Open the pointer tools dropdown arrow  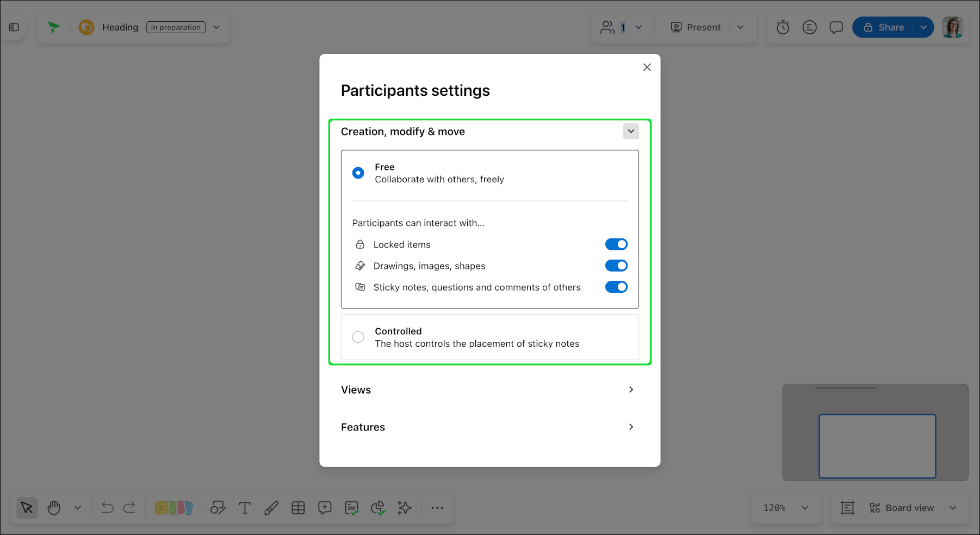tap(78, 508)
